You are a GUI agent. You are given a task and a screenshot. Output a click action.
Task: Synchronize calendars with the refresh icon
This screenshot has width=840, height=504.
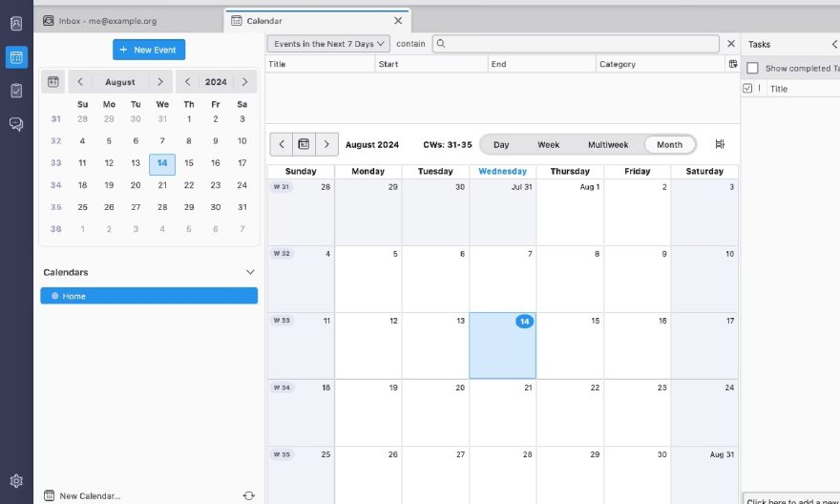click(x=249, y=495)
